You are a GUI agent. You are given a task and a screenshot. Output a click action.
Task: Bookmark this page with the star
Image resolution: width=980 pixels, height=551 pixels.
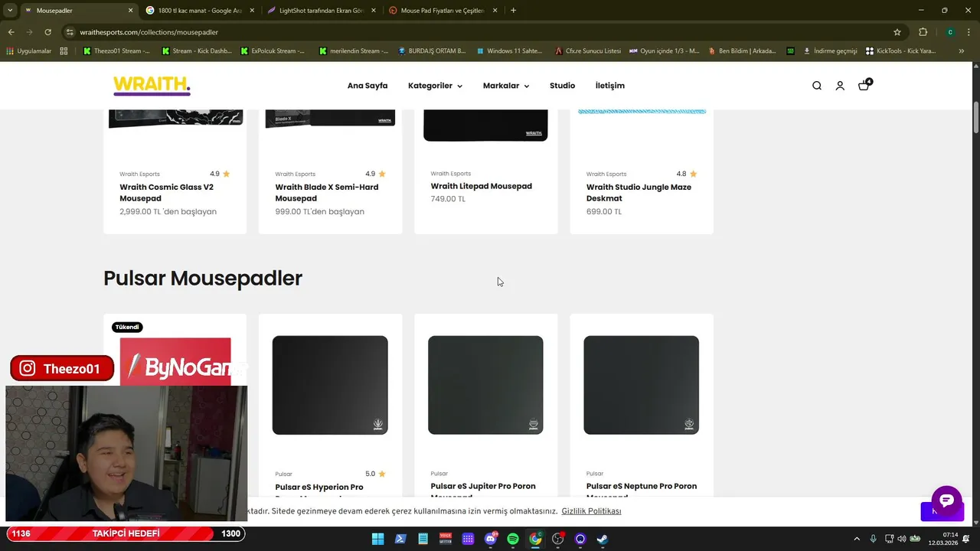pos(897,32)
